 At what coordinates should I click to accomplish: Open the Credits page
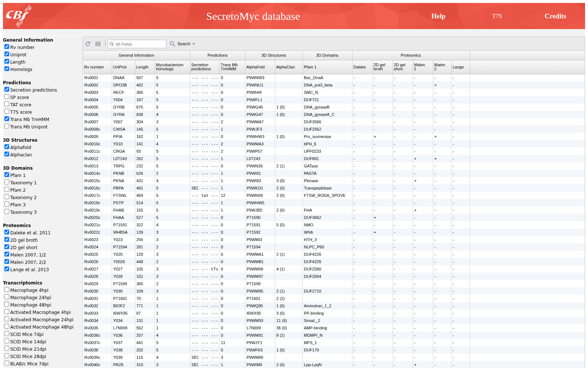click(555, 16)
